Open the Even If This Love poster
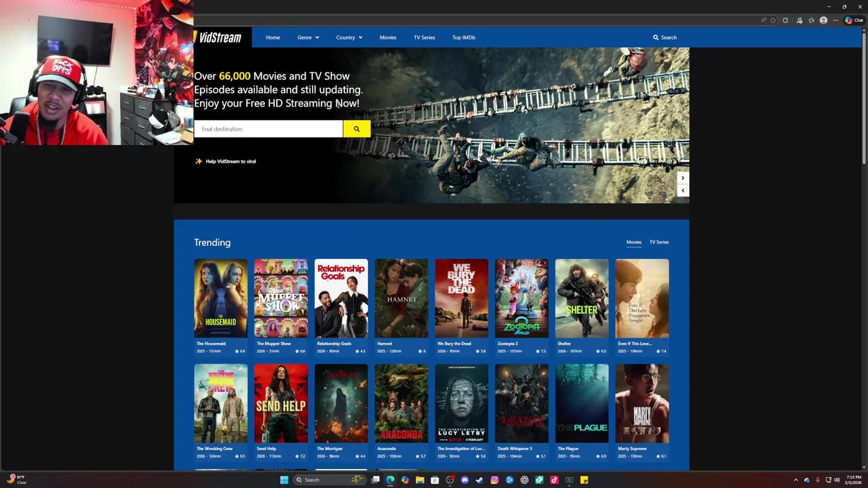Image resolution: width=868 pixels, height=488 pixels. click(642, 298)
